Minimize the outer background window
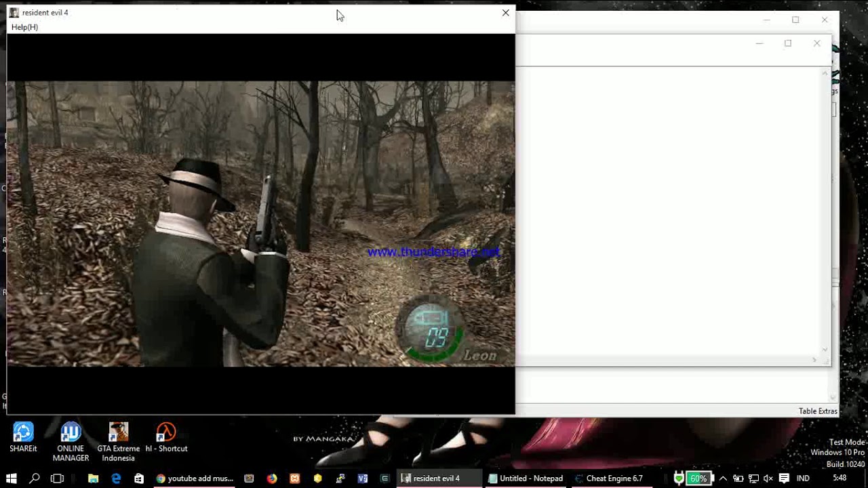Viewport: 868px width, 488px height. pos(766,20)
